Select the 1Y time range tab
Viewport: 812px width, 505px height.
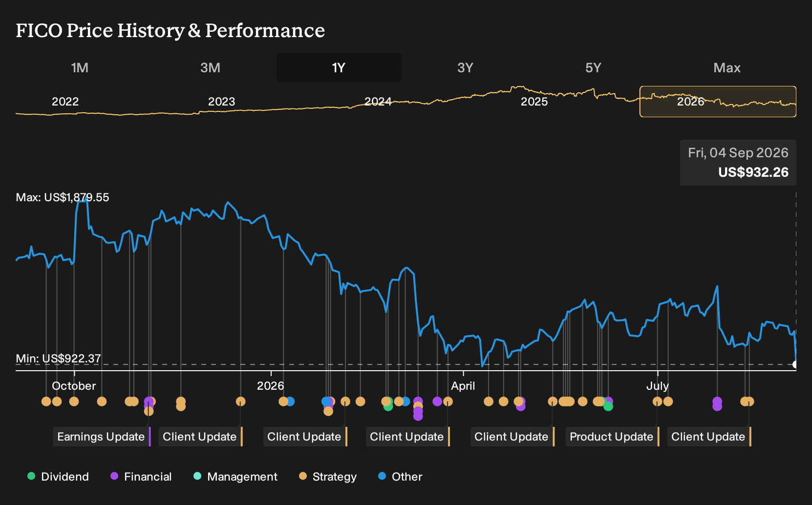point(339,67)
